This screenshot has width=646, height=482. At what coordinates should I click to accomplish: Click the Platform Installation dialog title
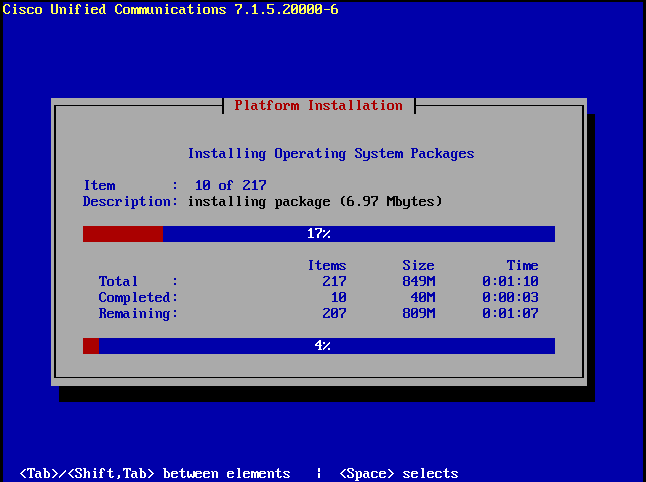[318, 106]
